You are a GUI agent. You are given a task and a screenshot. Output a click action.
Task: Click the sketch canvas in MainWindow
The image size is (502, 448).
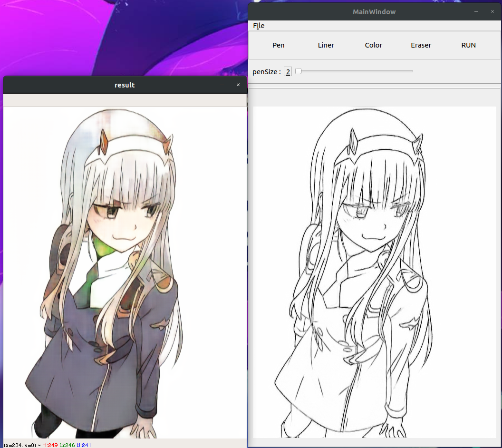click(x=374, y=272)
